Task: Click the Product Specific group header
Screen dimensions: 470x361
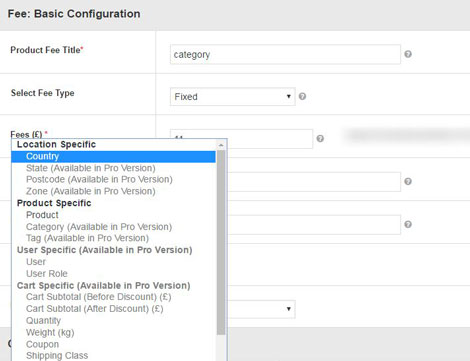Action: coord(54,203)
